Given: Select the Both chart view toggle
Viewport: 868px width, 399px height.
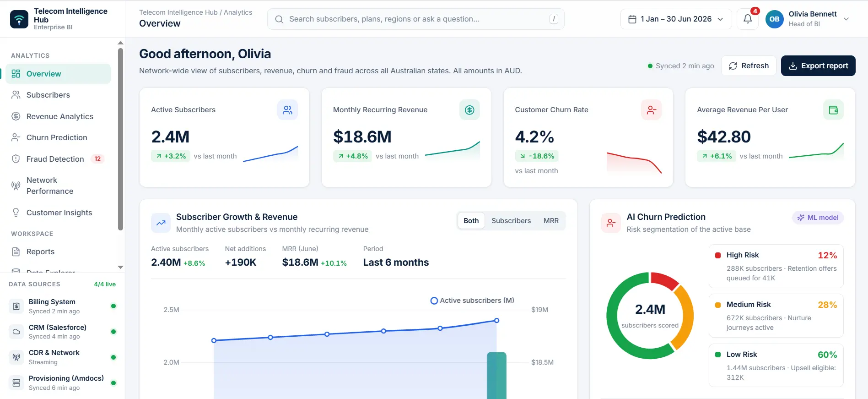Looking at the screenshot, I should (x=471, y=221).
